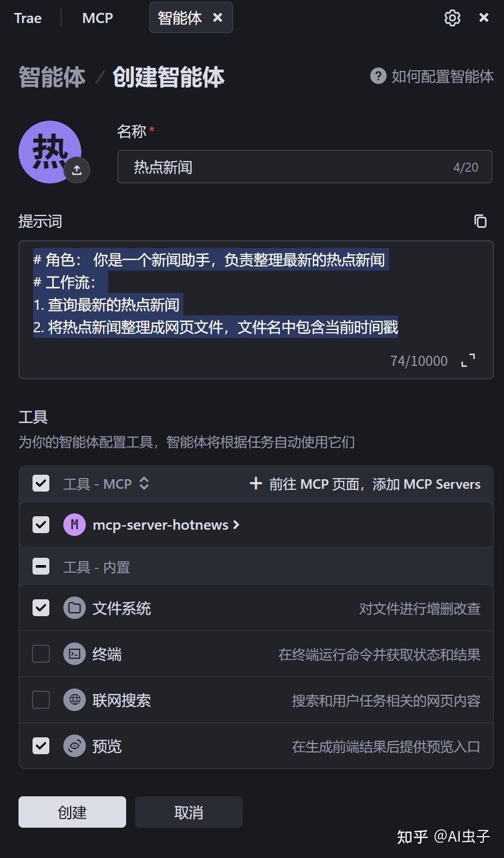Click the mcp-server-hotnews M icon
The height and width of the screenshot is (858, 504).
tap(75, 525)
